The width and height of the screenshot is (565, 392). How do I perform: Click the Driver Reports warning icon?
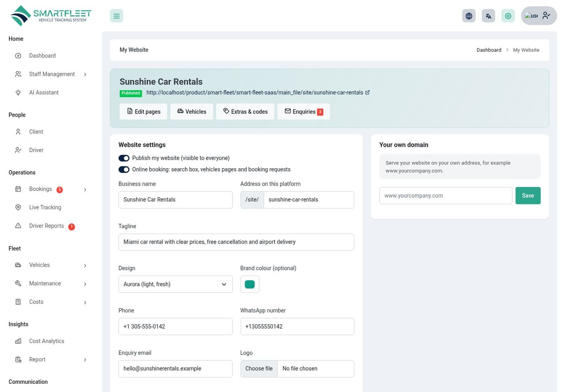[18, 226]
